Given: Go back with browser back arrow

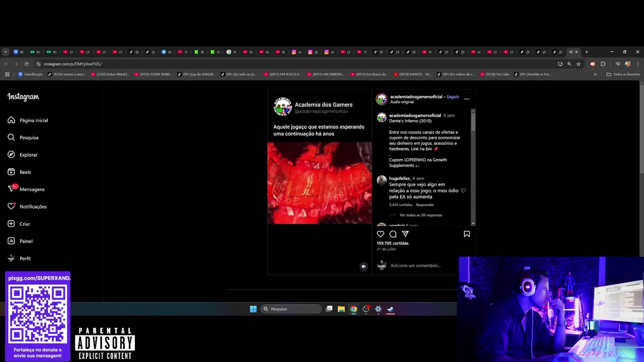Looking at the screenshot, I should (x=6, y=64).
